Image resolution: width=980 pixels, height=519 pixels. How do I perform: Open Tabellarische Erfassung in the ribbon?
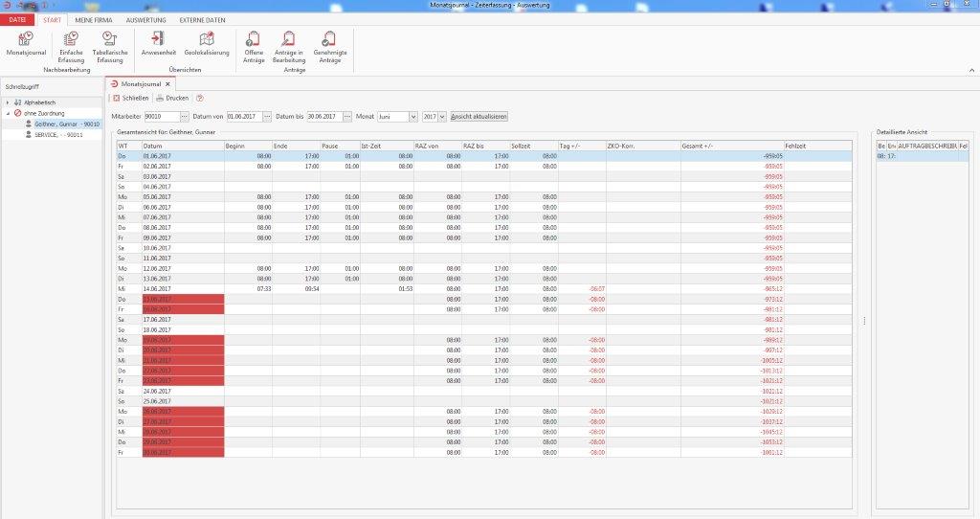(110, 47)
